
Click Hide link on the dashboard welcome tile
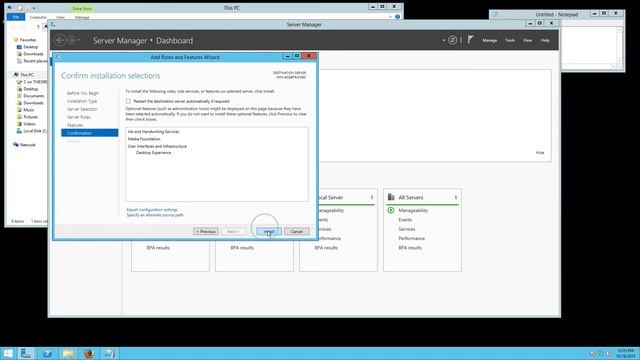click(x=540, y=153)
